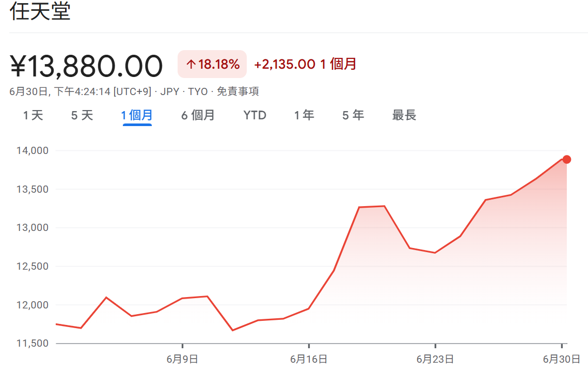The image size is (588, 372).
Task: Click the ¥13,880.00 stock price
Action: click(86, 66)
